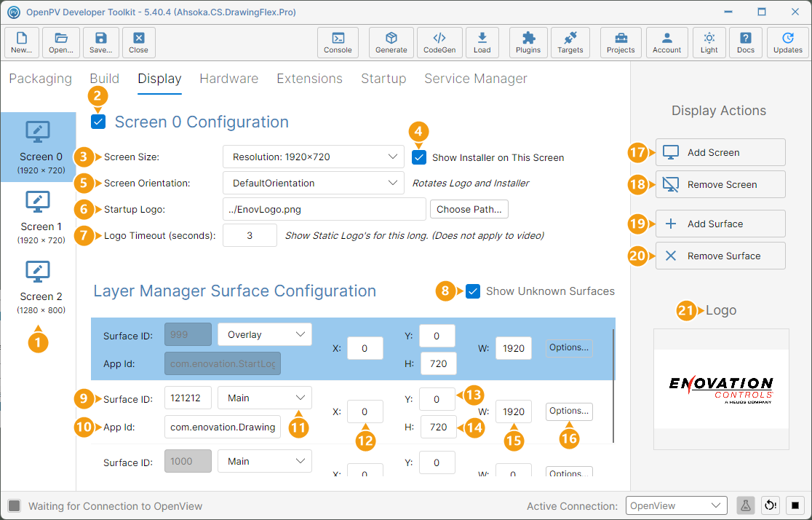The width and height of the screenshot is (812, 520).
Task: Close the project with the Close toolbar icon
Action: pyautogui.click(x=139, y=42)
